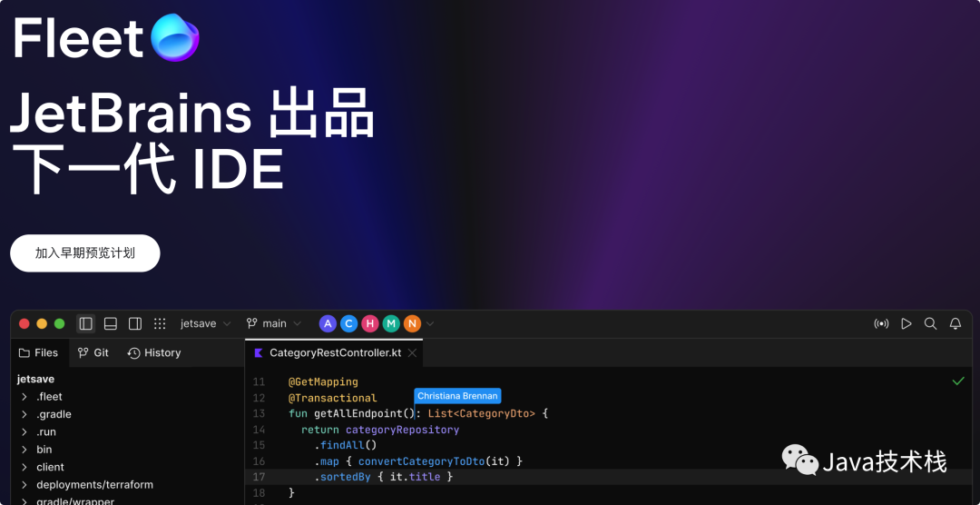Click the .findAll() call
The height and width of the screenshot is (505, 980).
pyautogui.click(x=346, y=446)
